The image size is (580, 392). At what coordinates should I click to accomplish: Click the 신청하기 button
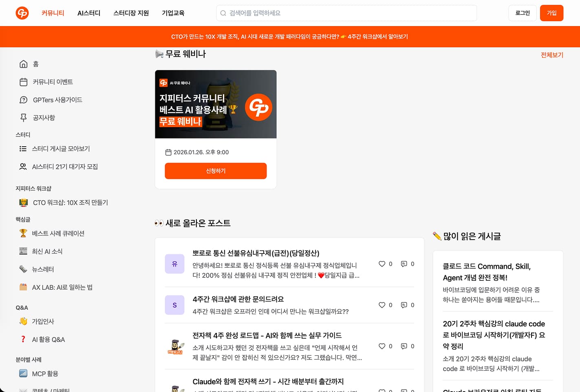coord(216,171)
